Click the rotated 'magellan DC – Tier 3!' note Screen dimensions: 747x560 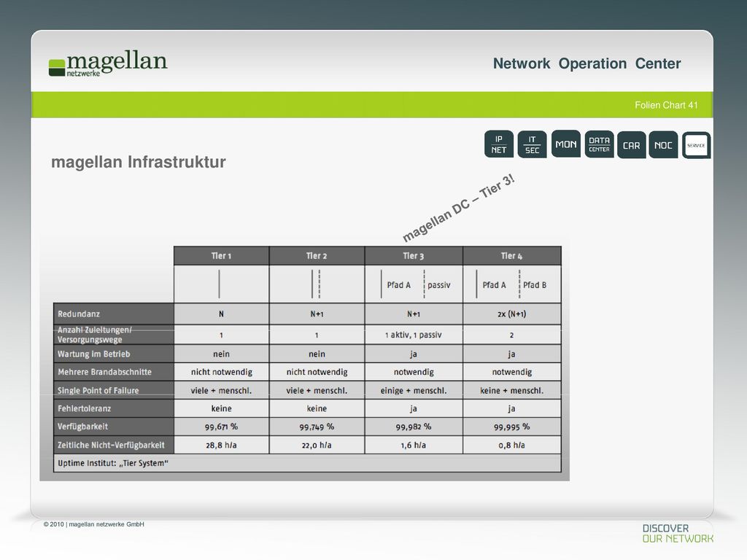click(x=458, y=208)
